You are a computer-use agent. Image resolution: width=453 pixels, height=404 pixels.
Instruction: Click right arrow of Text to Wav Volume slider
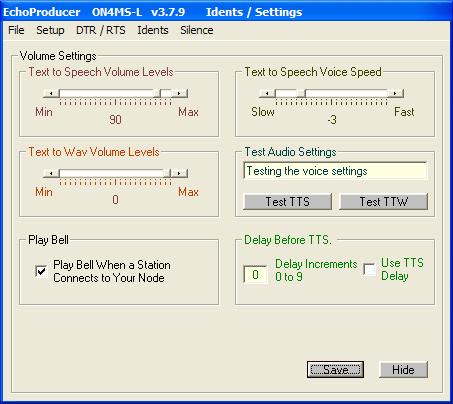(179, 173)
